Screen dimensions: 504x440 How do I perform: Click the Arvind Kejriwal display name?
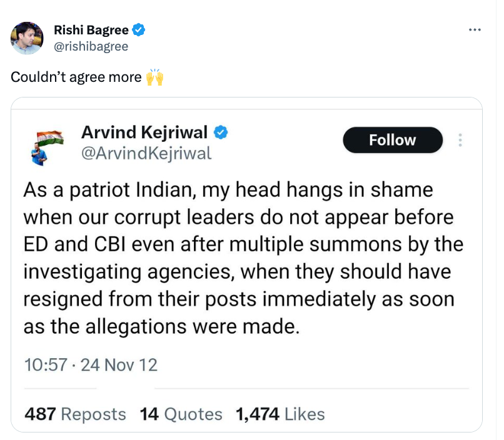tap(144, 132)
